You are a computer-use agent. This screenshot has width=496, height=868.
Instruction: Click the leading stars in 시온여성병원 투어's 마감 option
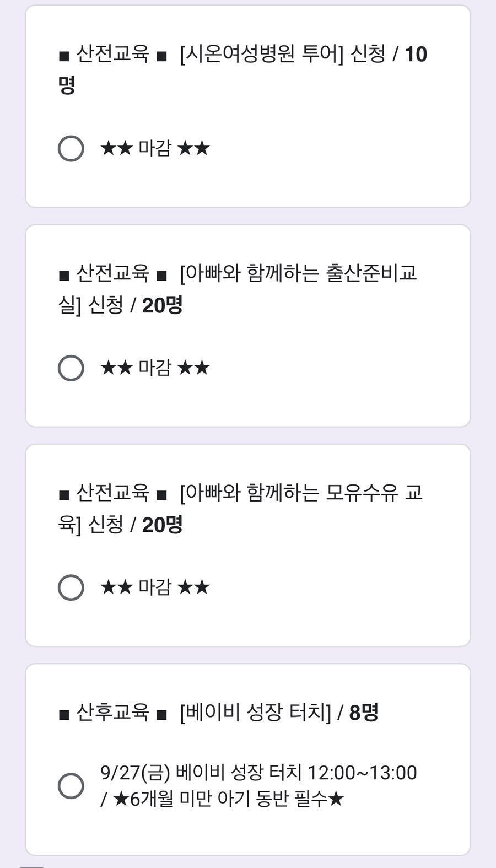[x=116, y=148]
